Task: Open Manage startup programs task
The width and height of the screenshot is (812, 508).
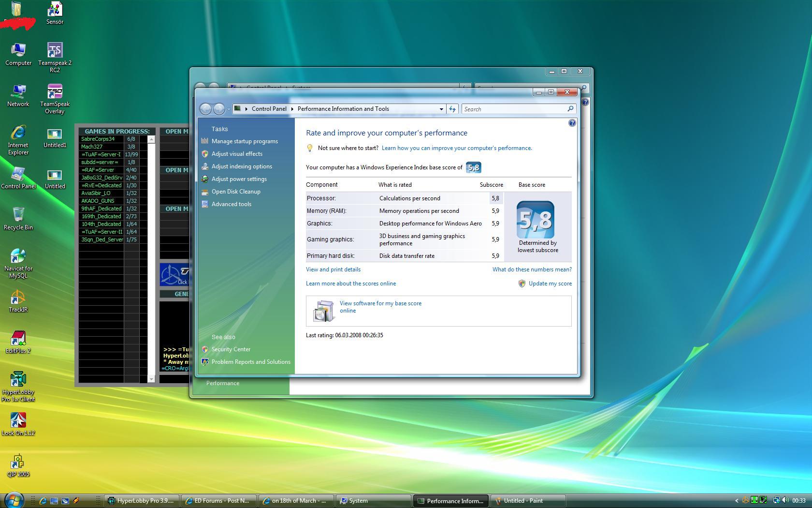Action: coord(245,141)
